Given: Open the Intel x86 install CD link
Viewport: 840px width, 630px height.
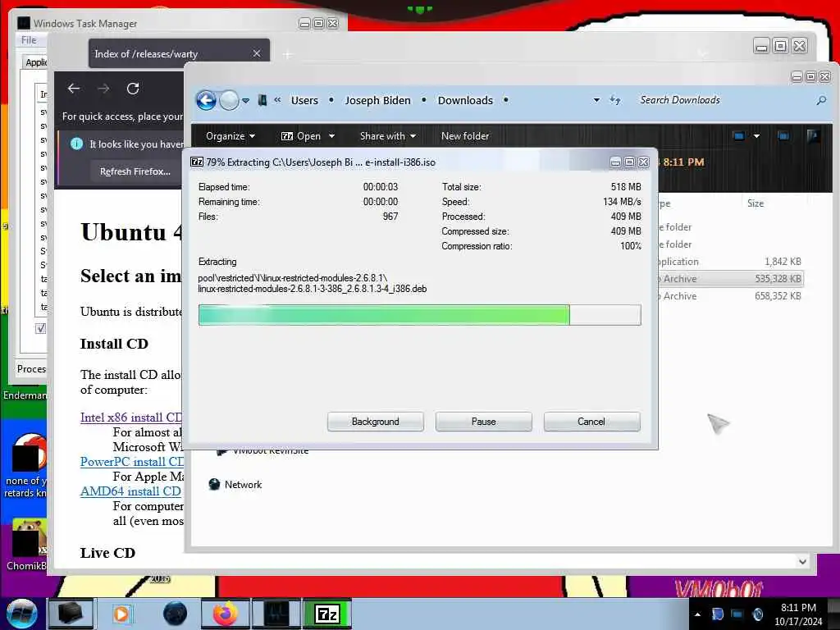Looking at the screenshot, I should (x=131, y=418).
